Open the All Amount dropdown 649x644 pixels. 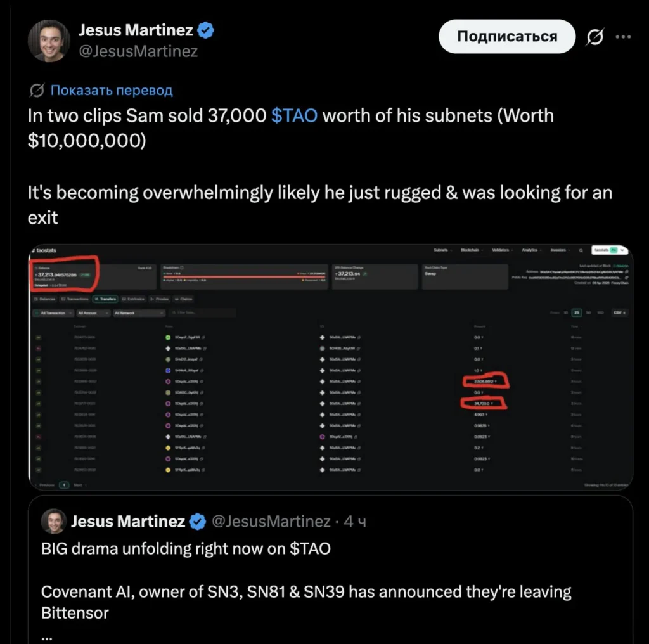point(94,313)
